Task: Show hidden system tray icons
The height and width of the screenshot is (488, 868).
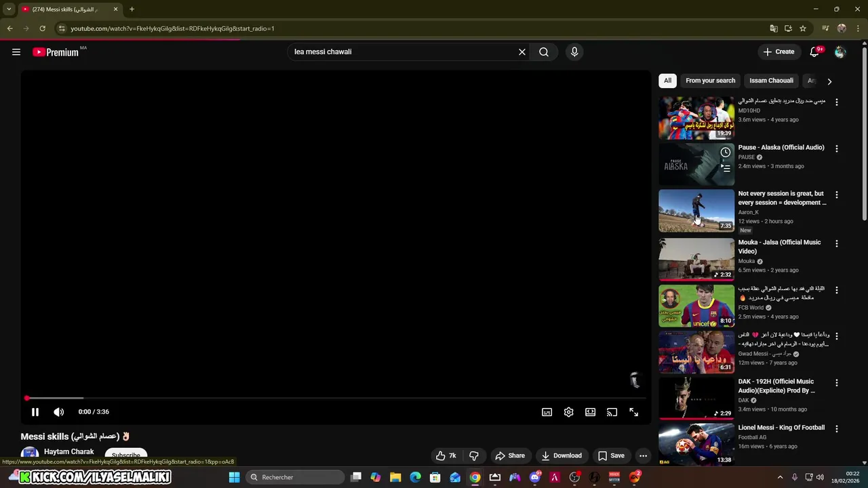Action: 780,477
